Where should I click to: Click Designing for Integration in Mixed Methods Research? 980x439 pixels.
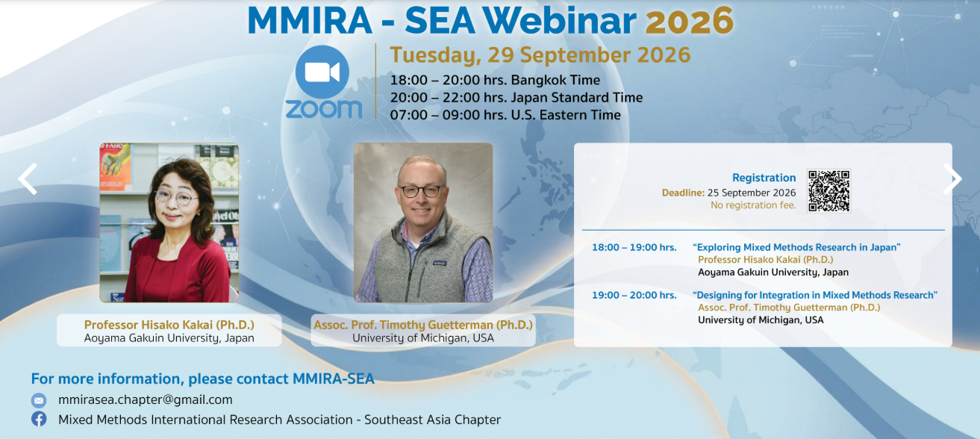point(815,295)
